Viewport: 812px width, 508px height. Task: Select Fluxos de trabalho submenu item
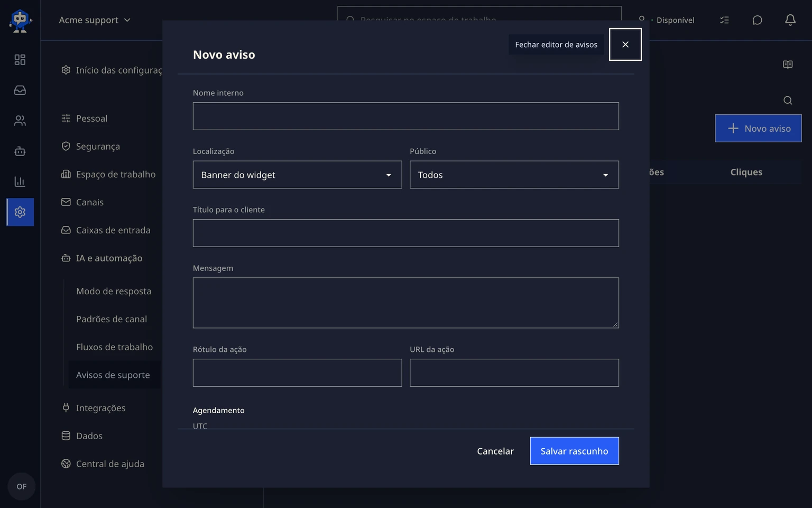coord(114,347)
